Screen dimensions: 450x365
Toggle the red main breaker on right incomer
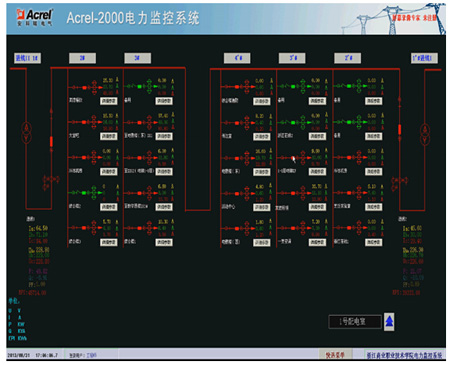(399, 129)
